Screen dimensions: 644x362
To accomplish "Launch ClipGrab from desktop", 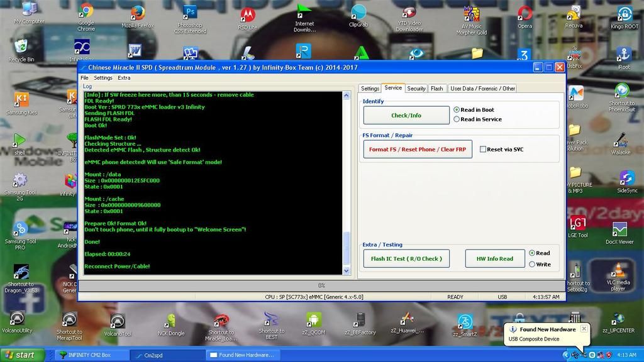I will pos(358,16).
